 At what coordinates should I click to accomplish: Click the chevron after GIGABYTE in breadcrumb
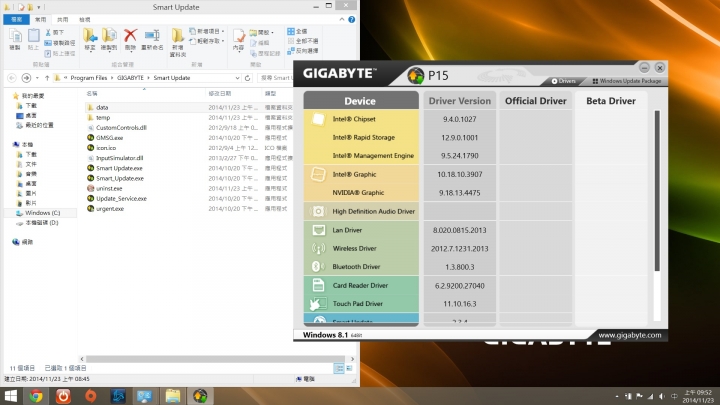point(148,78)
